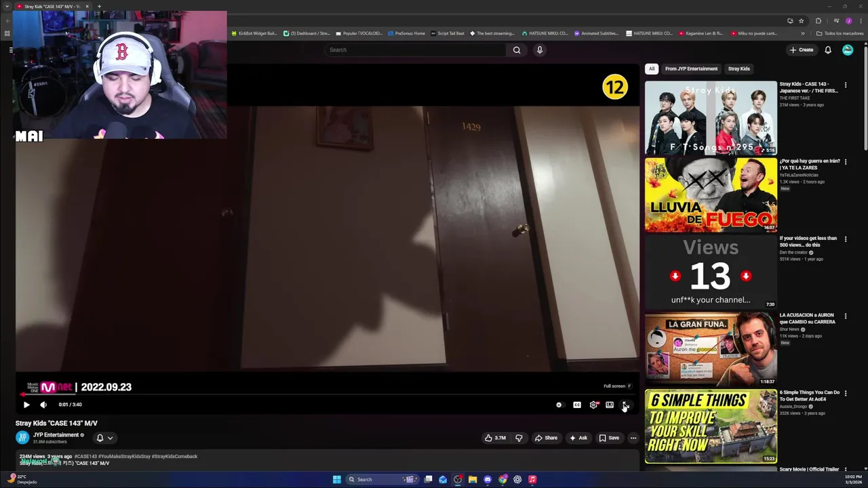Open the Views 13 video thumbnail
868x488 pixels.
tap(711, 272)
